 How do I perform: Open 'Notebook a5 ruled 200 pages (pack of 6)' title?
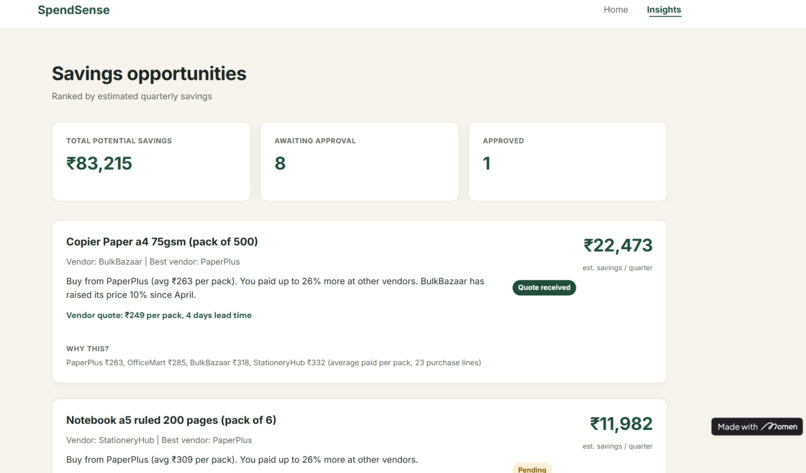click(171, 420)
